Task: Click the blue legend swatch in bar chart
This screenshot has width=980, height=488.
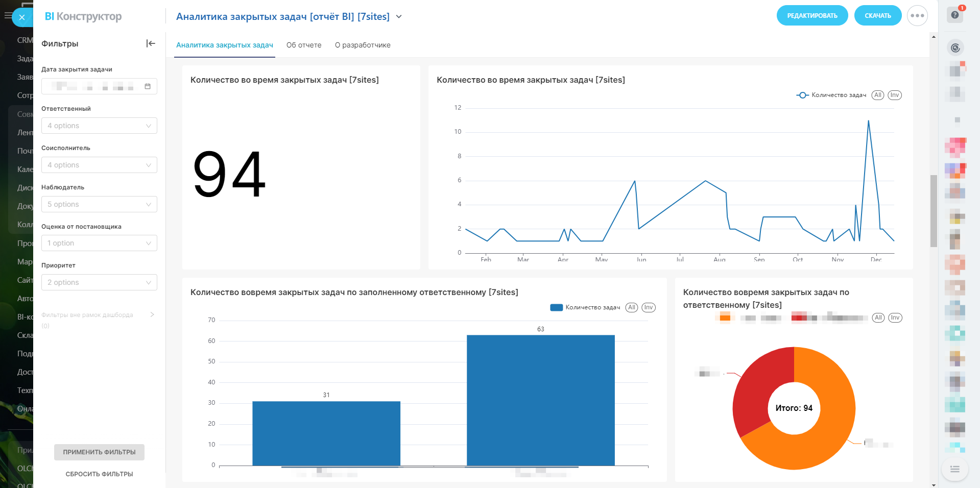Action: (x=556, y=307)
